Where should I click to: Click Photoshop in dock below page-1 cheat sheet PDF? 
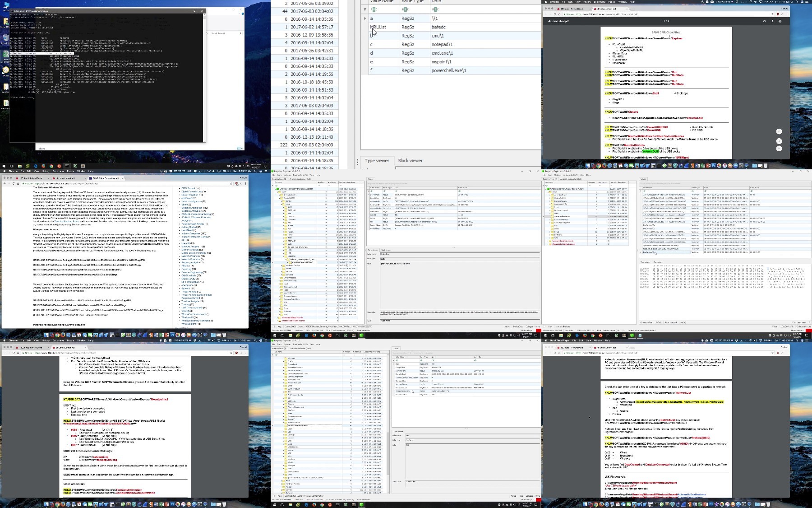(x=714, y=166)
